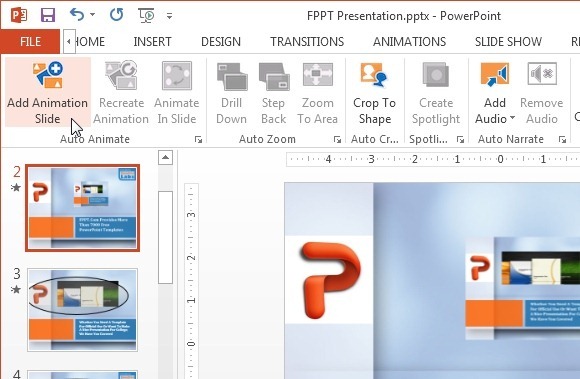Choose the Zoom To Area tool
The image size is (580, 379).
pos(317,92)
